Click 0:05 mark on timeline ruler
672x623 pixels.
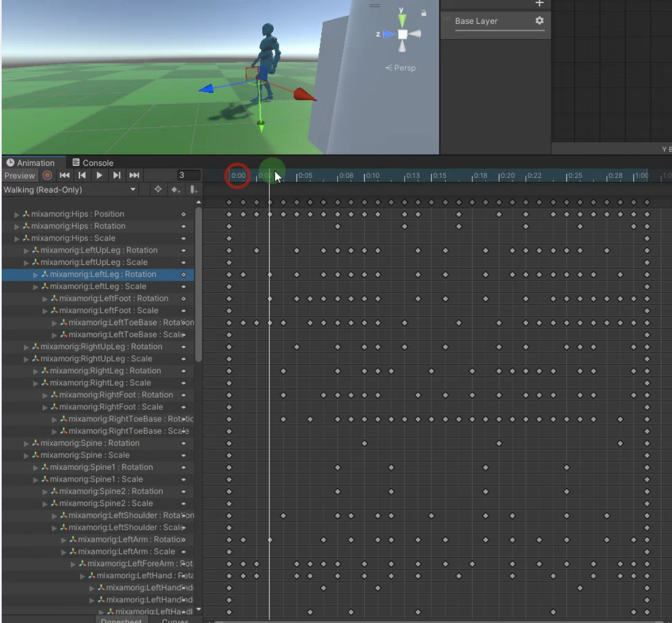(305, 176)
